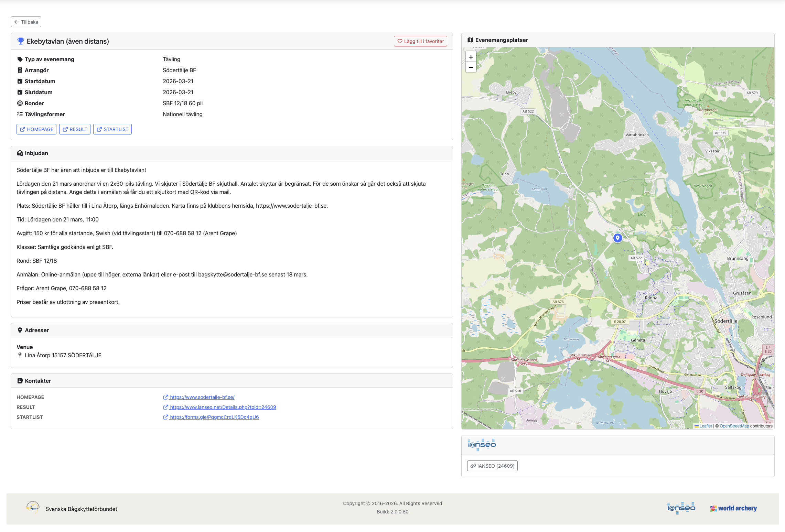Viewport: 785px width, 532px height.
Task: Click the blue map location marker
Action: click(x=617, y=238)
